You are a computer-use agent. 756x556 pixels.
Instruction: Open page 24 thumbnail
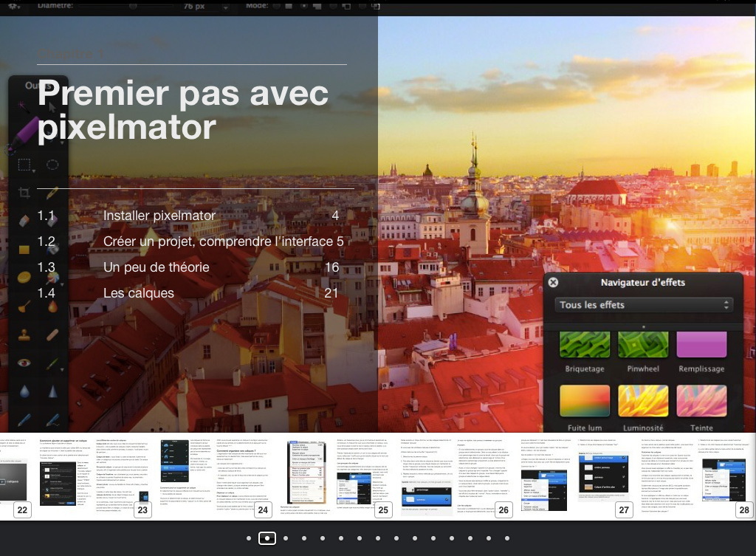[216, 476]
